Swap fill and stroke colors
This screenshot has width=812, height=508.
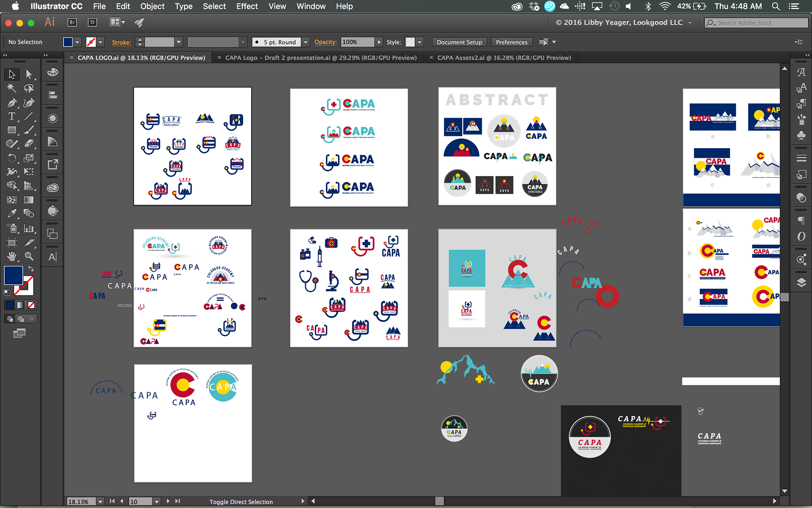tap(31, 268)
